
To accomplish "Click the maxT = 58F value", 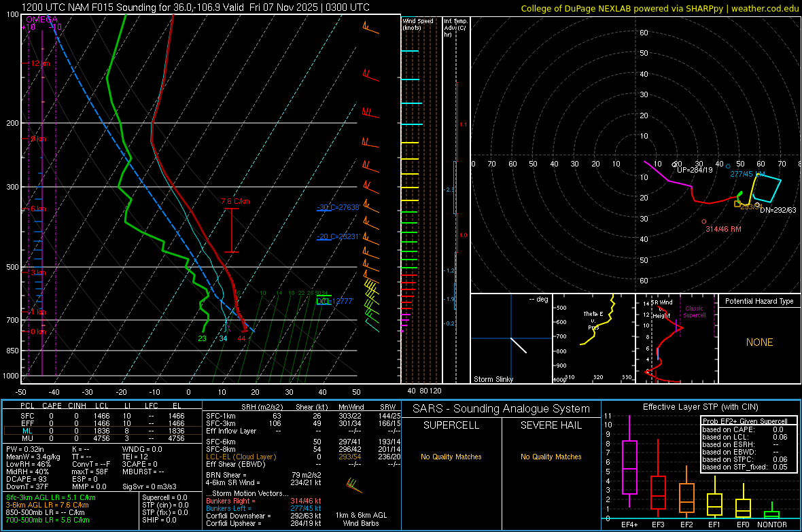I will (90, 472).
